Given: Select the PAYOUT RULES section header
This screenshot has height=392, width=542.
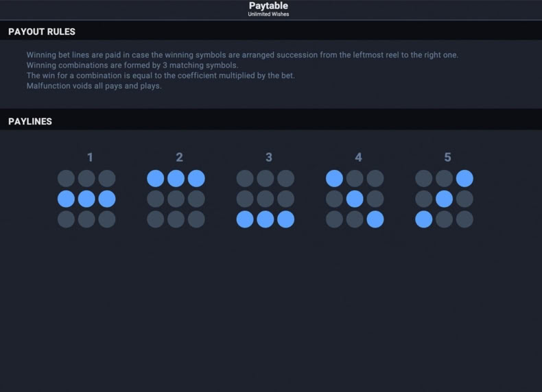Looking at the screenshot, I should coord(42,32).
